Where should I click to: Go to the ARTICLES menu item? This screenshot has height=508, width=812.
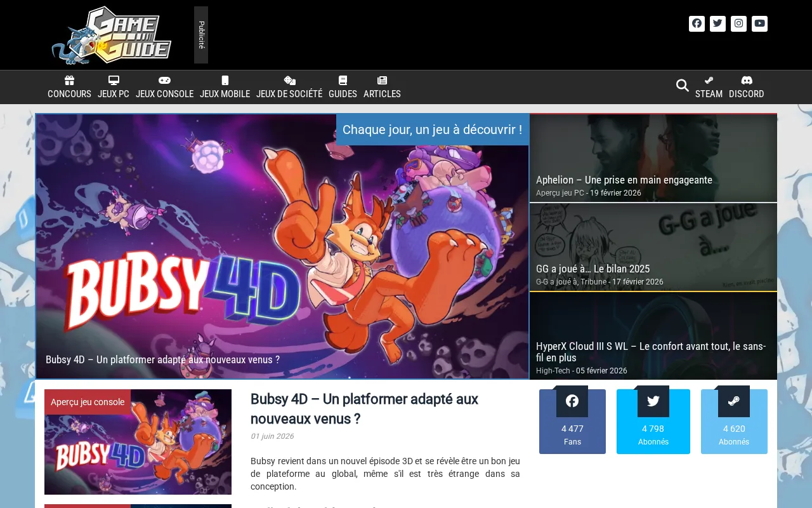pyautogui.click(x=382, y=94)
